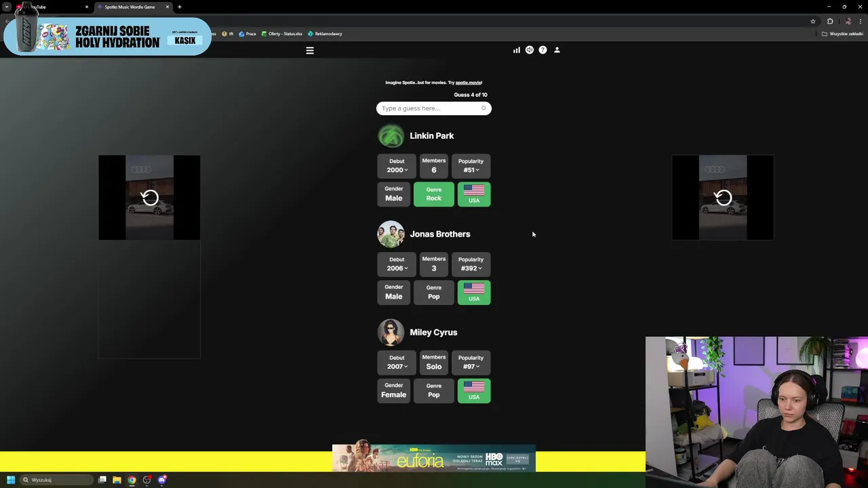Select Miley Cyrus's USA flag tile
The height and width of the screenshot is (488, 868).
[x=474, y=391]
